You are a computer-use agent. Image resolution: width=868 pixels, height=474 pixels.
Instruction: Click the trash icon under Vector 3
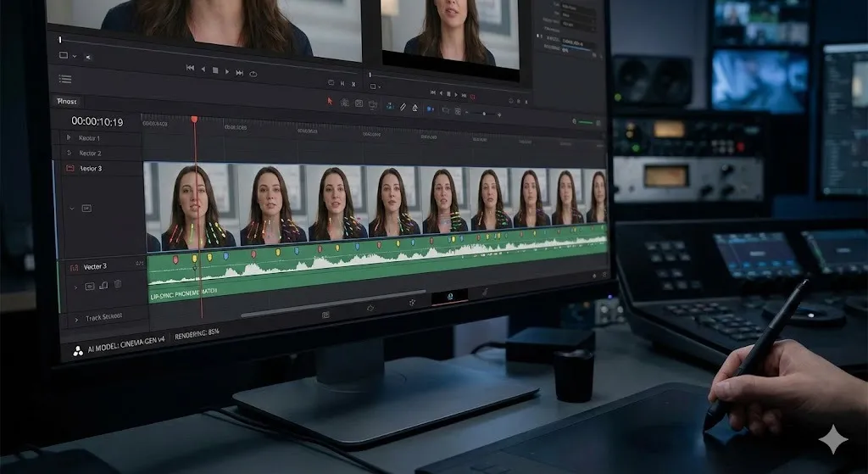click(x=118, y=284)
